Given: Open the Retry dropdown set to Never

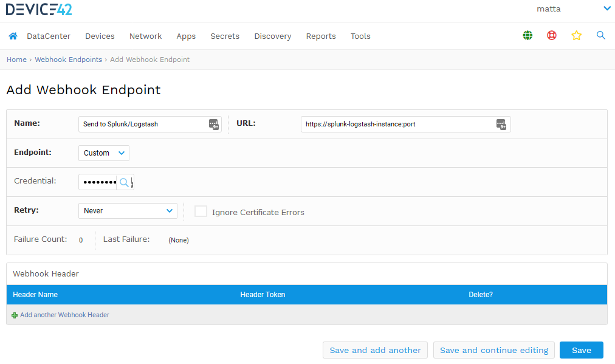Looking at the screenshot, I should coord(128,210).
